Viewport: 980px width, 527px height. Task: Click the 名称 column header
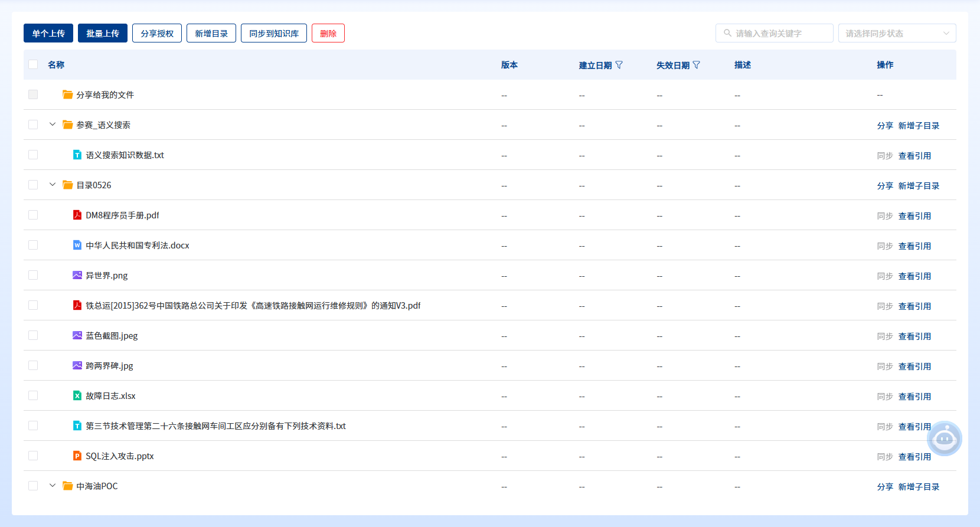pyautogui.click(x=56, y=65)
